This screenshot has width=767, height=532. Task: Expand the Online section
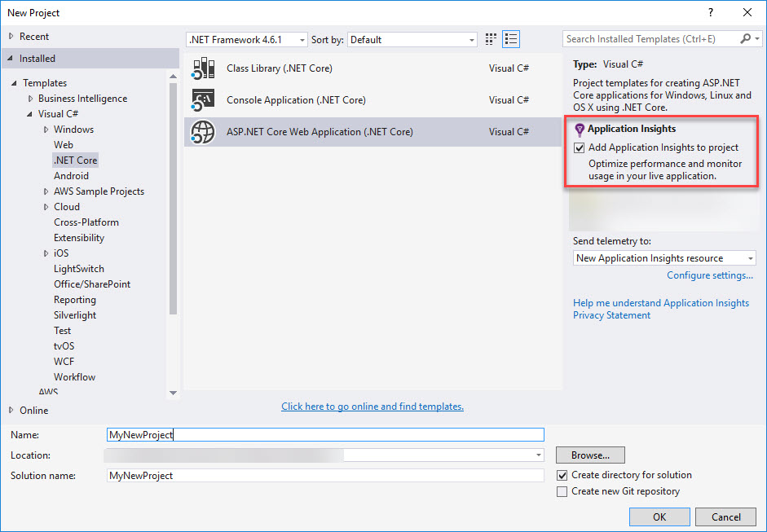[x=11, y=411]
